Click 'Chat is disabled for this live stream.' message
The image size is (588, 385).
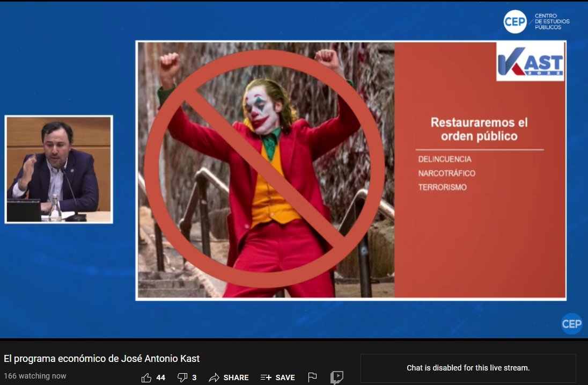(x=468, y=368)
